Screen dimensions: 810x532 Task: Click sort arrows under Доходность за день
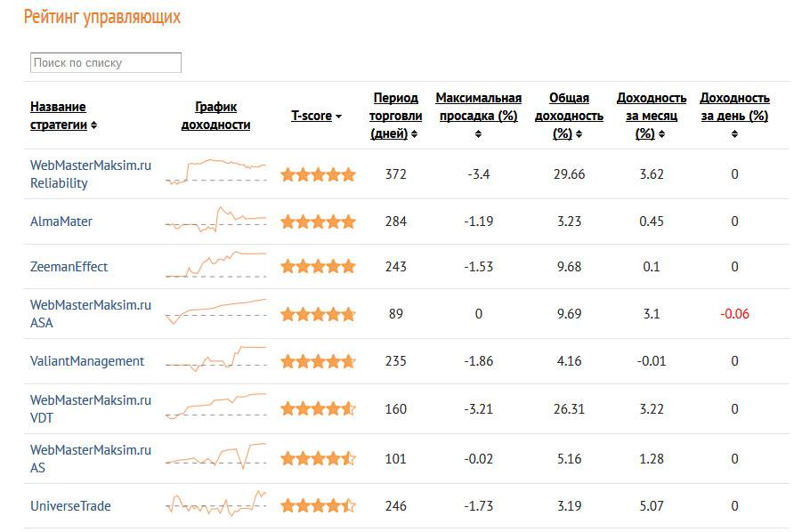pos(734,134)
